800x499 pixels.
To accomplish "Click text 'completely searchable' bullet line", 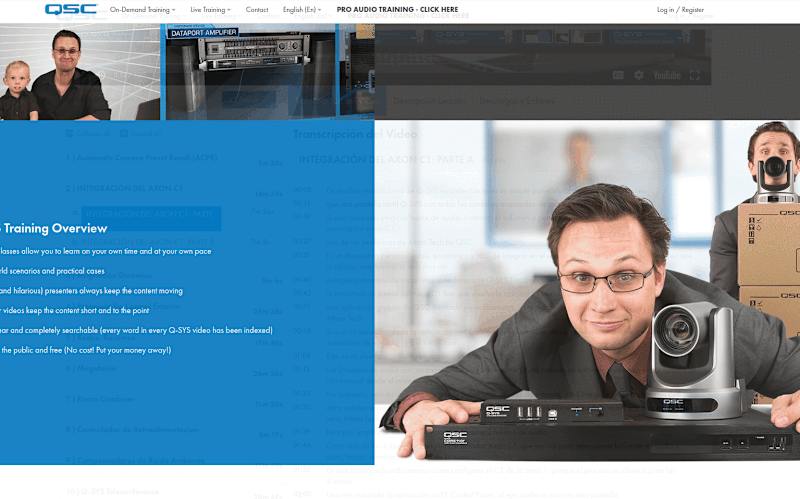I will coord(136,330).
